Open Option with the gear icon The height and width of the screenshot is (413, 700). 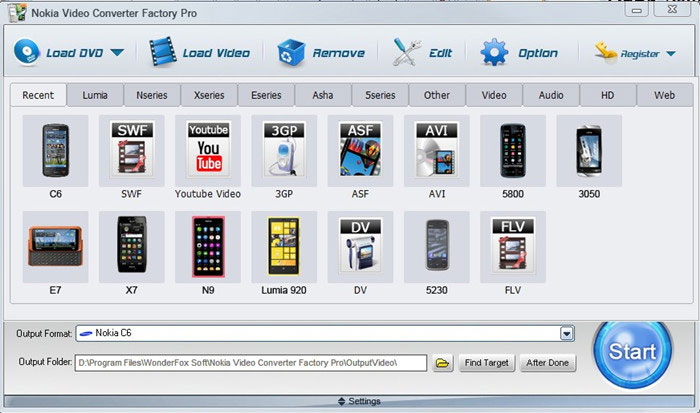coord(519,53)
